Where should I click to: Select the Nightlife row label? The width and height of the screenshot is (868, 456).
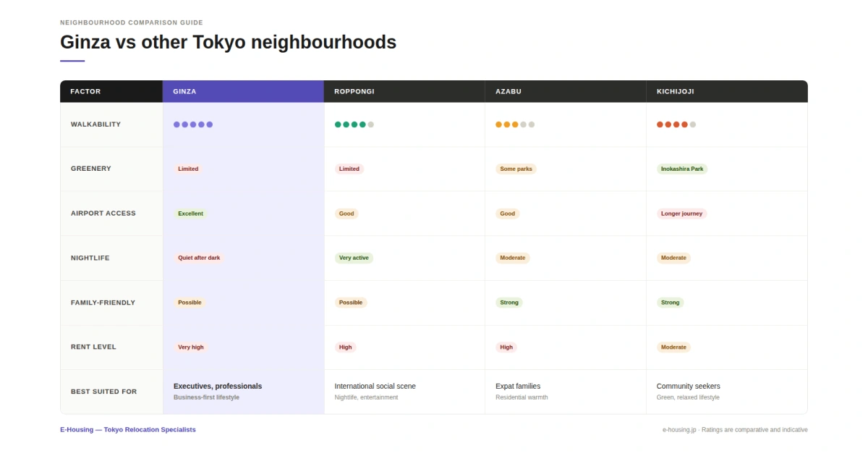click(x=90, y=258)
